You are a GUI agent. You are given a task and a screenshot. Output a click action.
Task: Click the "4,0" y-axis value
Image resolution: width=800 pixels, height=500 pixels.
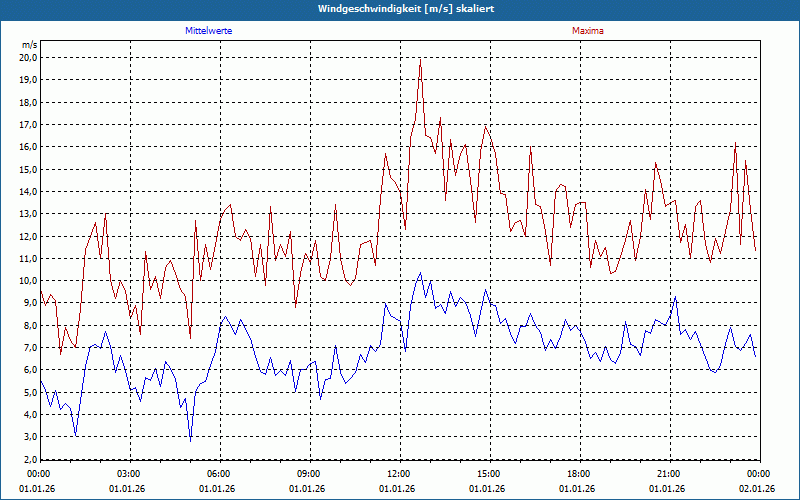tap(31, 415)
